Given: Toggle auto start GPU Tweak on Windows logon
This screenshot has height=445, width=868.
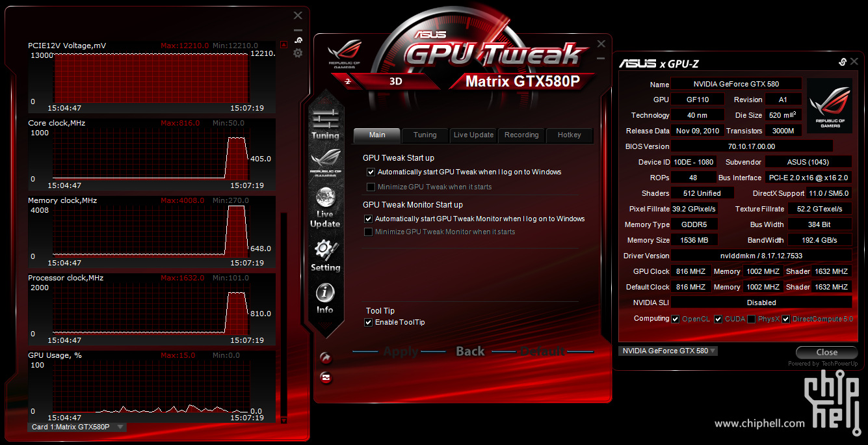Looking at the screenshot, I should tap(371, 172).
